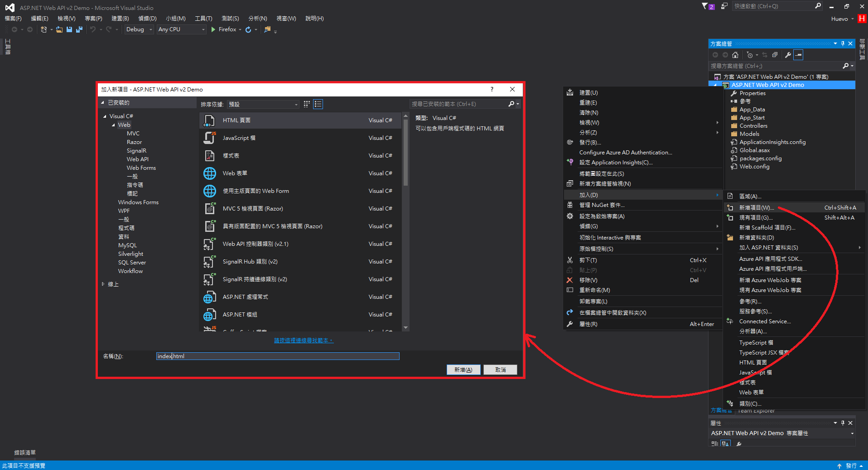Open the 錯誤清單 tab at the bottom
Screen dimensions: 868x470
pos(25,452)
